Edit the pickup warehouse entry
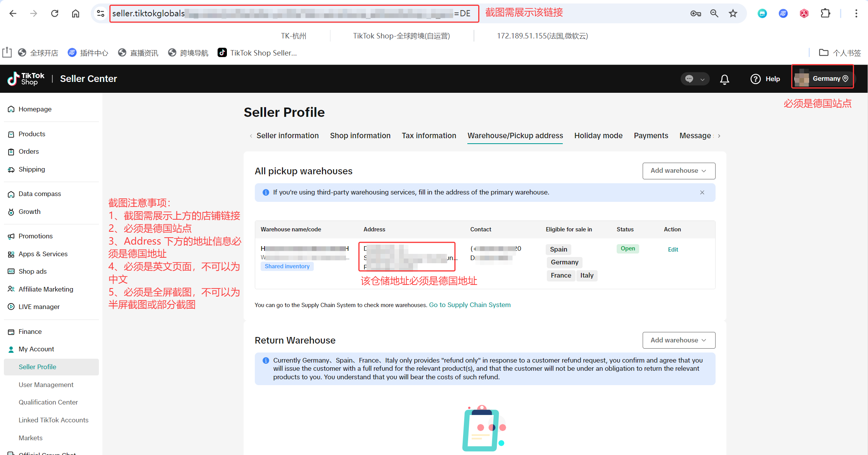 (673, 250)
